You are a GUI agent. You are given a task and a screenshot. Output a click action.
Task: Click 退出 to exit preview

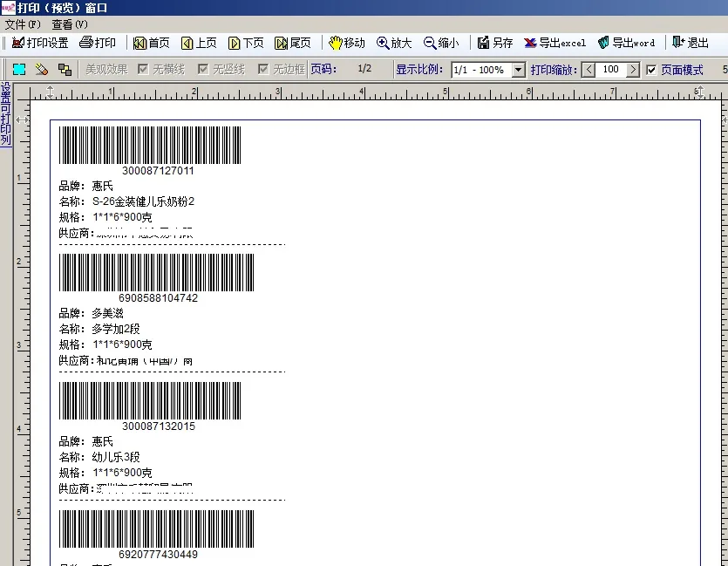click(x=691, y=43)
